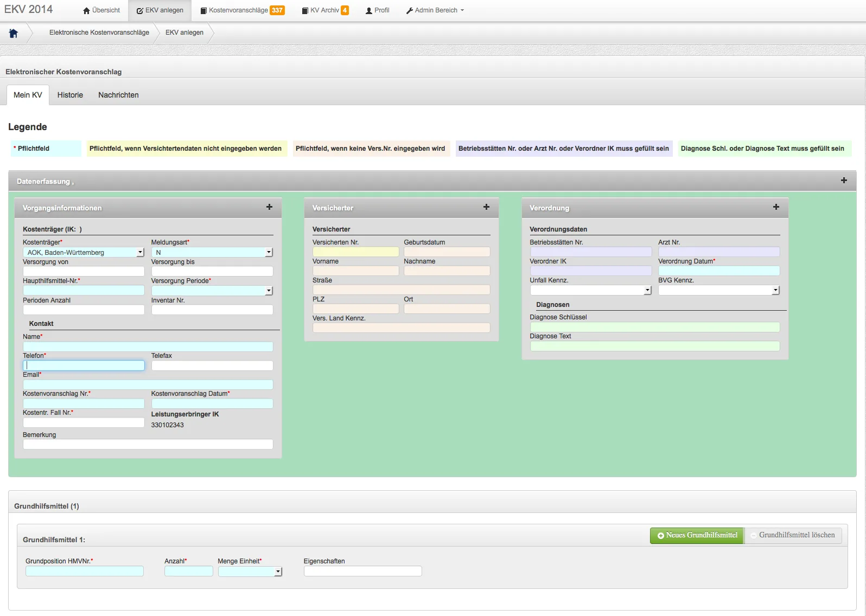
Task: Focus the Diagnose Schlüssel field
Action: pyautogui.click(x=655, y=327)
